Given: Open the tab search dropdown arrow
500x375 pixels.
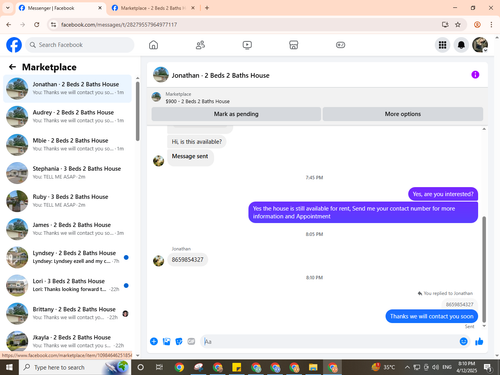Looking at the screenshot, I should click(x=8, y=8).
